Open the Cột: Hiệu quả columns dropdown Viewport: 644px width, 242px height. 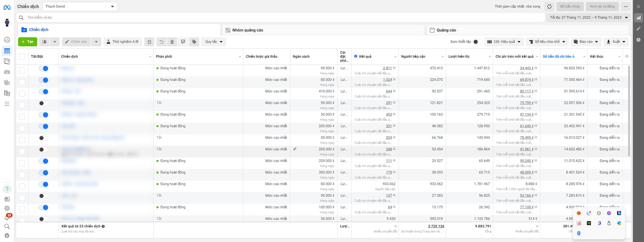coord(504,42)
